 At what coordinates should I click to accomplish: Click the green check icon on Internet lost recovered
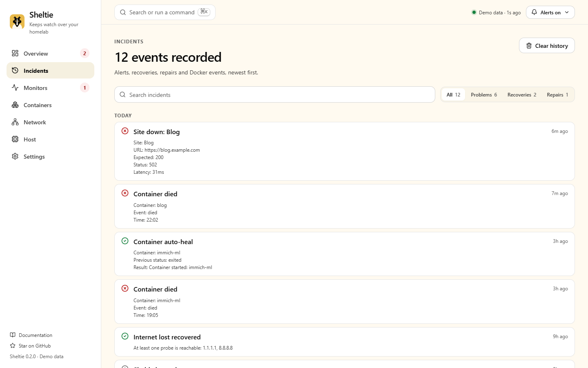(125, 336)
